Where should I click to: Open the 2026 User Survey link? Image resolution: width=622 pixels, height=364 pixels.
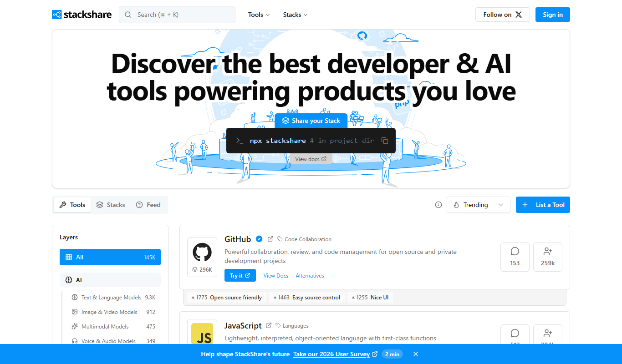point(335,354)
